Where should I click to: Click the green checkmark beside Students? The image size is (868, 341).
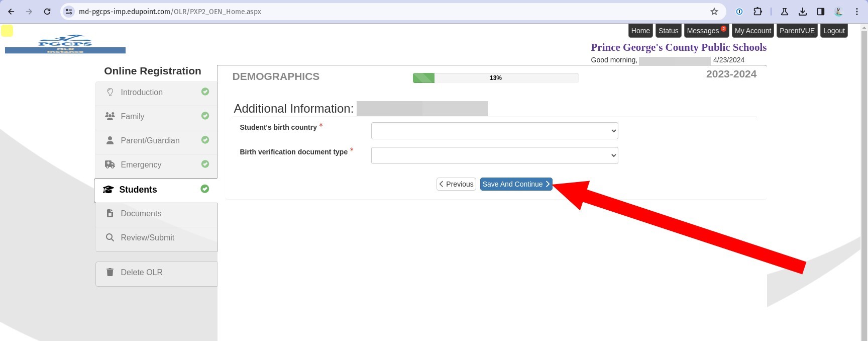[204, 189]
